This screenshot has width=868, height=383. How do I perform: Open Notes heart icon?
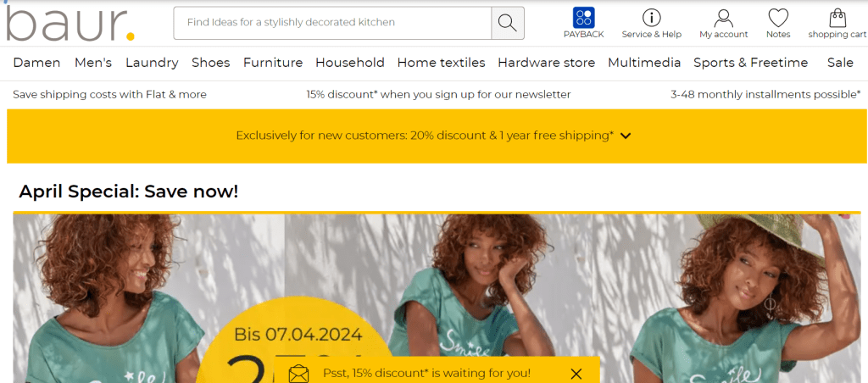778,18
